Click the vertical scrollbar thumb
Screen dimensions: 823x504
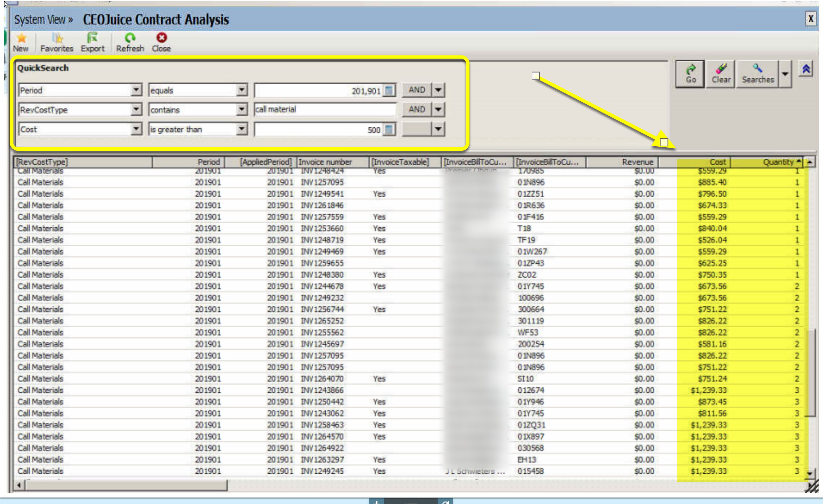tap(811, 373)
